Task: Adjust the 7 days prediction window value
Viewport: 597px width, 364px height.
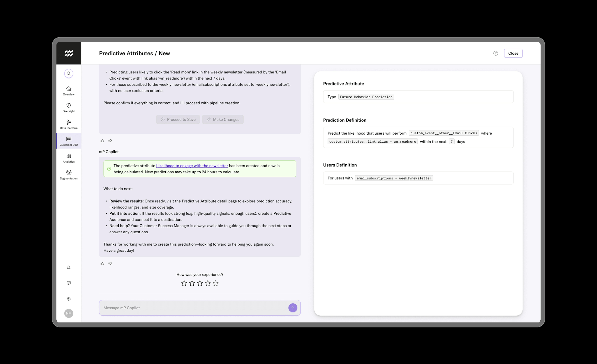Action: click(x=452, y=141)
